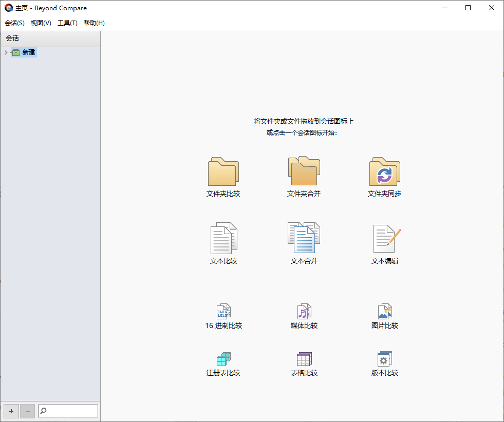Open the 版本比较 version compare icon
This screenshot has height=422, width=504.
pos(385,359)
